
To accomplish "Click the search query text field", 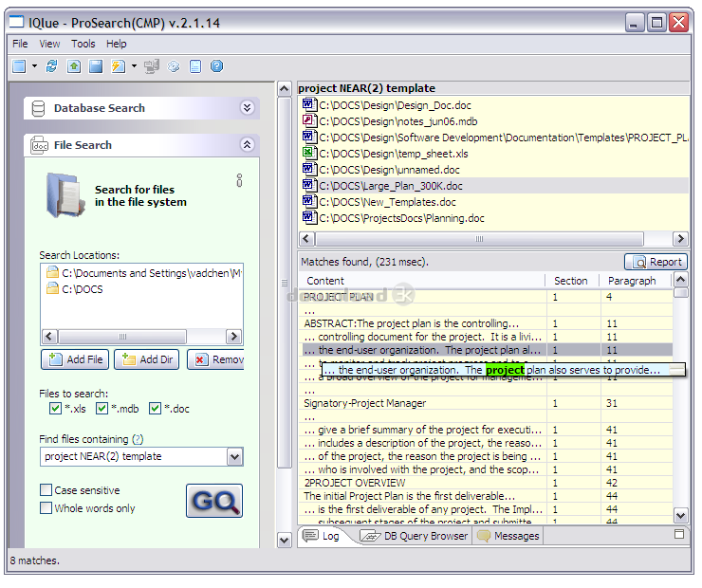I will pyautogui.click(x=134, y=457).
